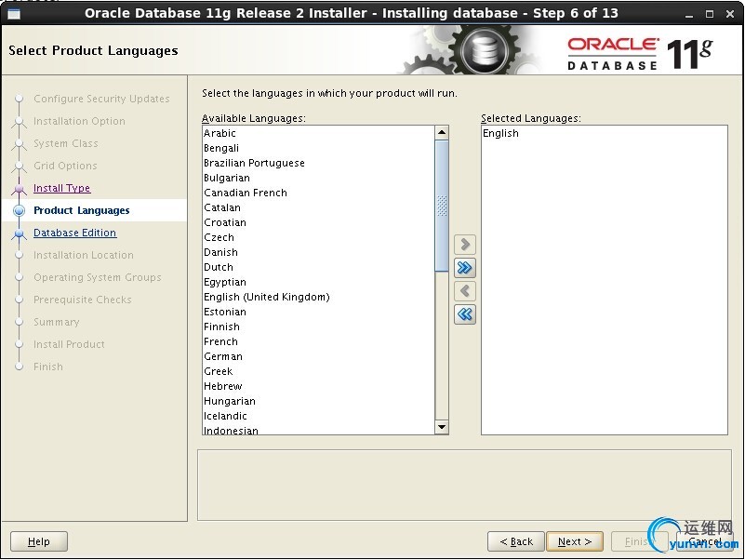The image size is (745, 560).
Task: Select Bengali in Available Languages
Action: [x=318, y=148]
